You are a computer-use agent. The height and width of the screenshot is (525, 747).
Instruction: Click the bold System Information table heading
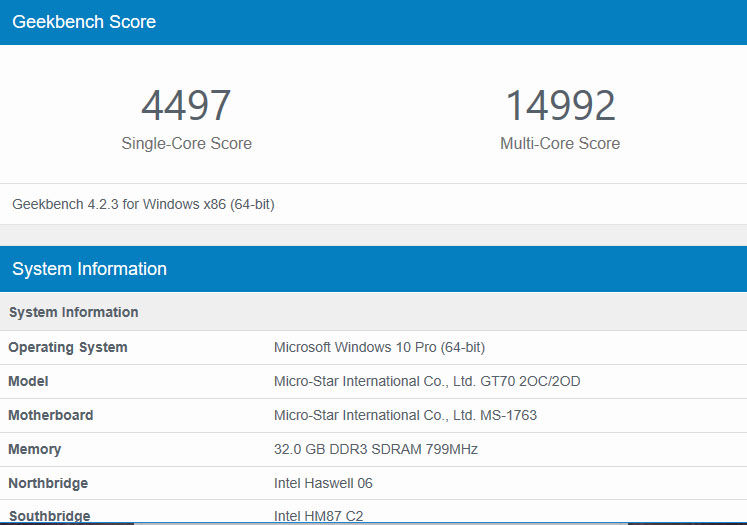tap(74, 313)
